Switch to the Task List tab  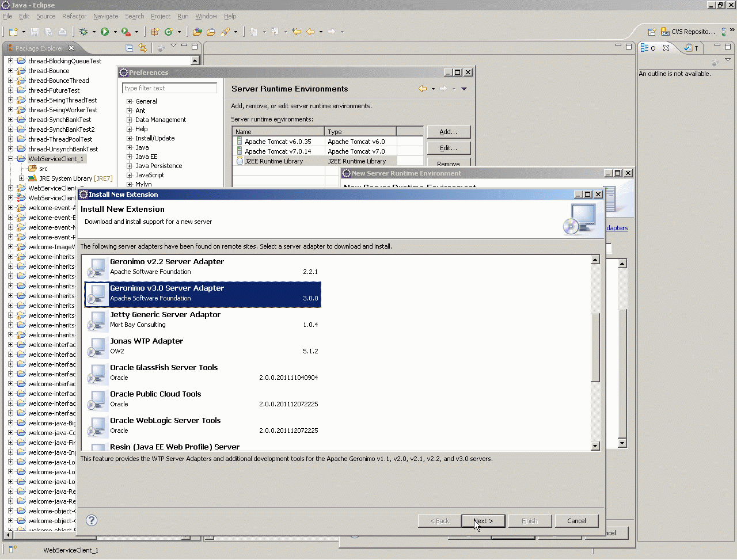pos(692,48)
